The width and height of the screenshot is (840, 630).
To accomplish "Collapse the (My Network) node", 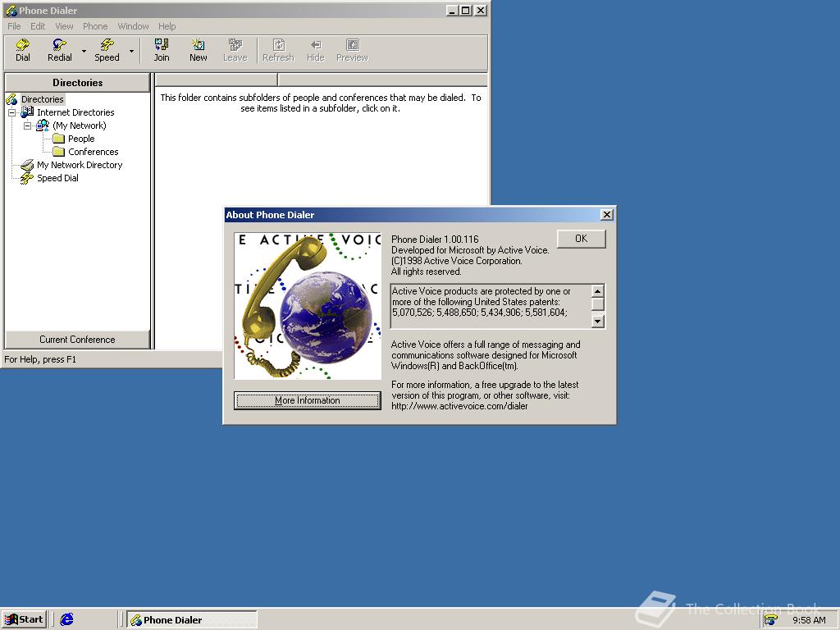I will pyautogui.click(x=27, y=126).
